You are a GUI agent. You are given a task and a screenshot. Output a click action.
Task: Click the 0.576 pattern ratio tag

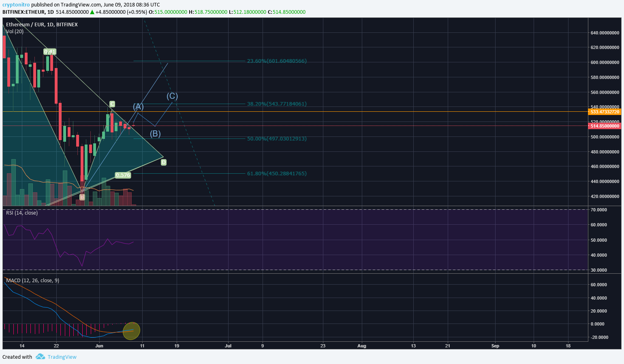pyautogui.click(x=123, y=175)
